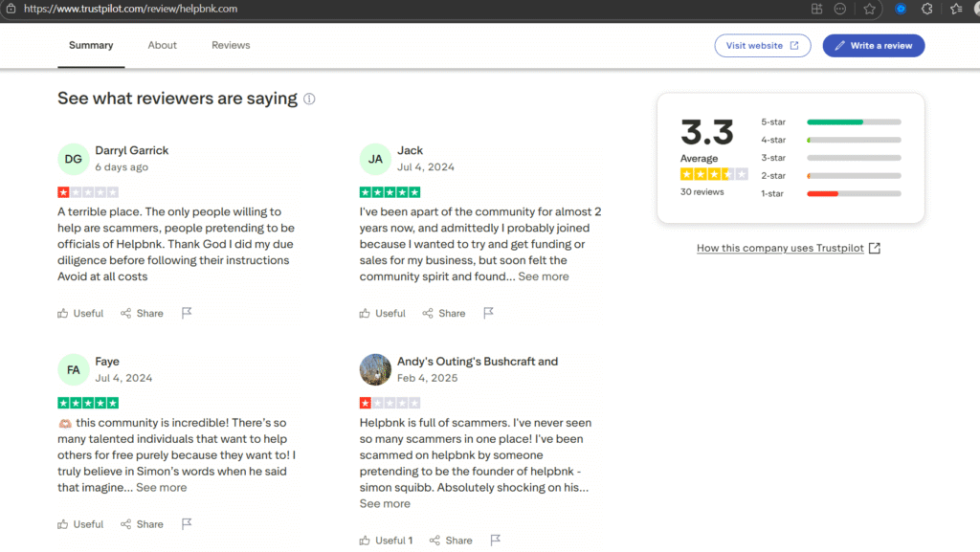Image resolution: width=980 pixels, height=552 pixels.
Task: Flag Faye's review as inappropriate
Action: pos(187,524)
